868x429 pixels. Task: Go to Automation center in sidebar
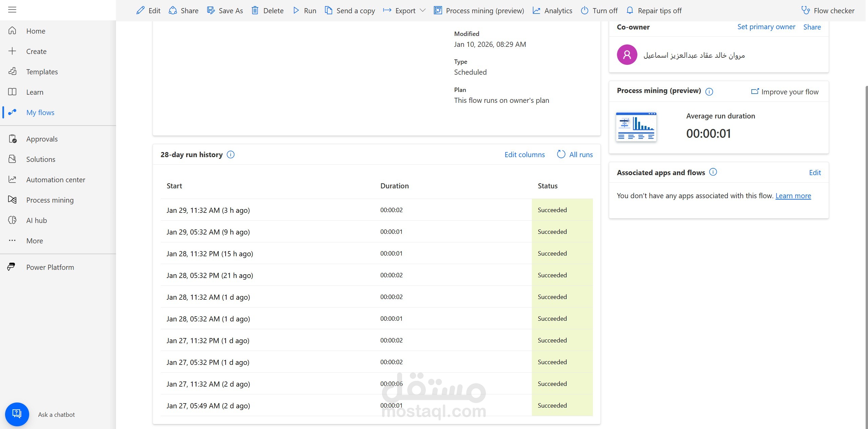click(x=56, y=180)
